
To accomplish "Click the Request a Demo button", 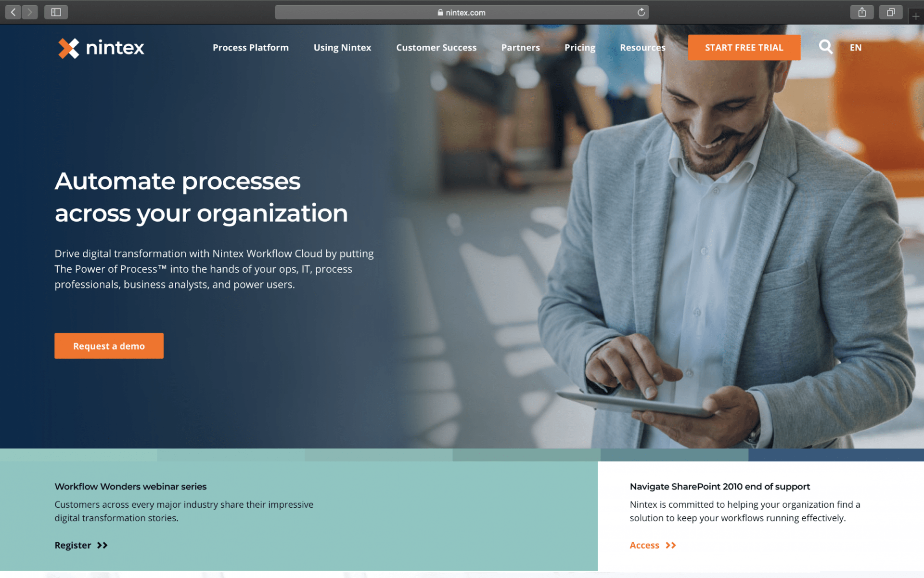I will point(108,346).
